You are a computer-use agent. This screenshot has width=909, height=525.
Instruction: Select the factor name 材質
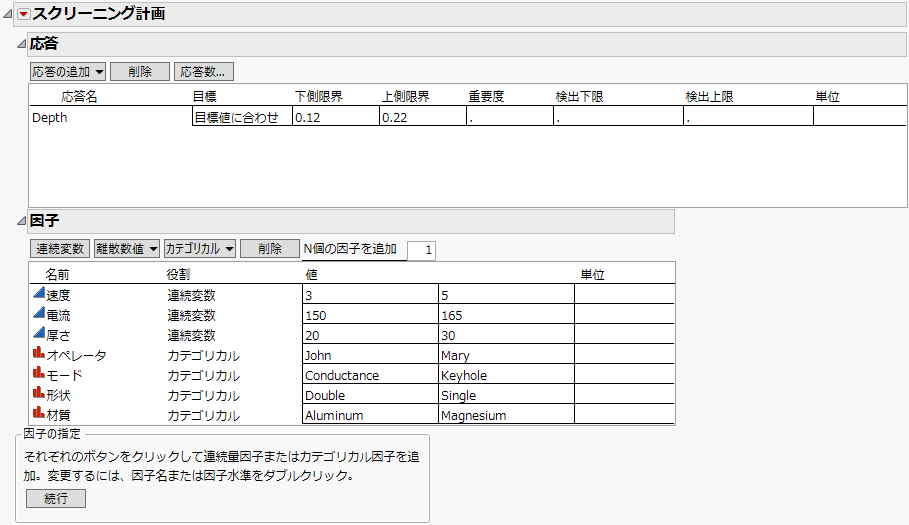[x=59, y=415]
